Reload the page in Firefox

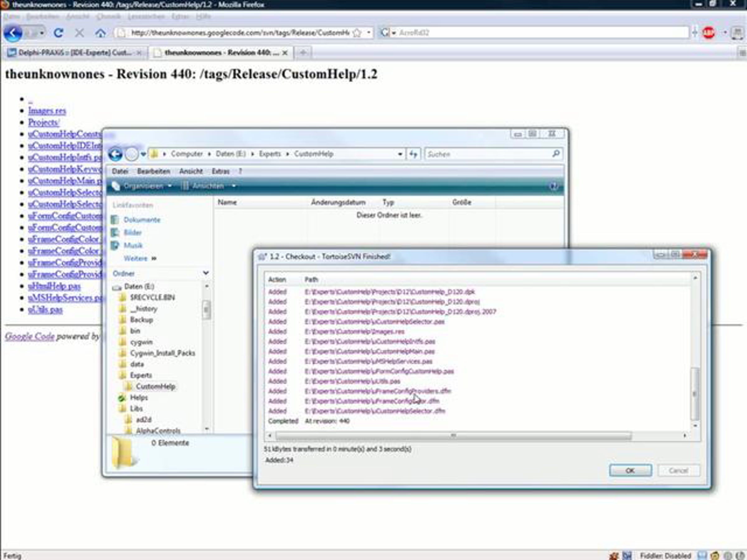(59, 33)
